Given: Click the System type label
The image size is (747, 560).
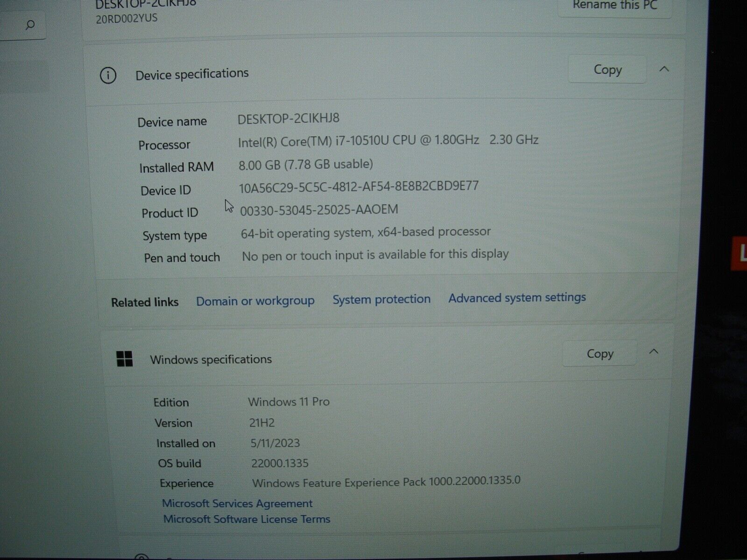Looking at the screenshot, I should tap(175, 236).
